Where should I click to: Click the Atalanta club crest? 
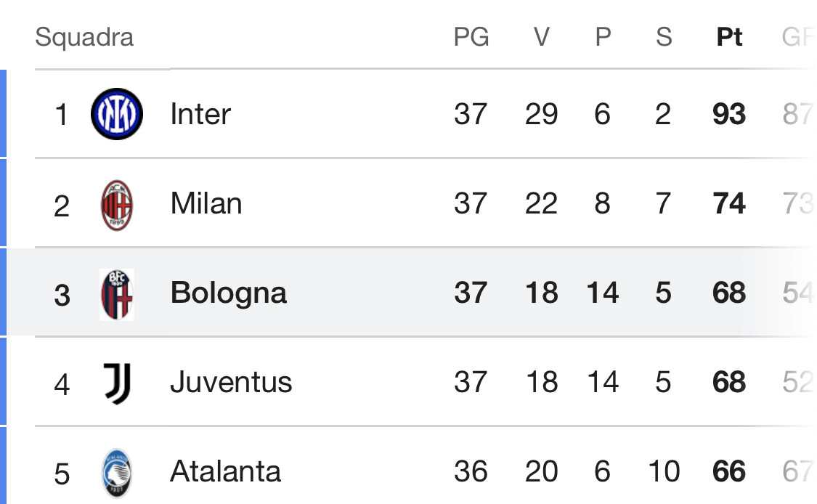coord(117,473)
